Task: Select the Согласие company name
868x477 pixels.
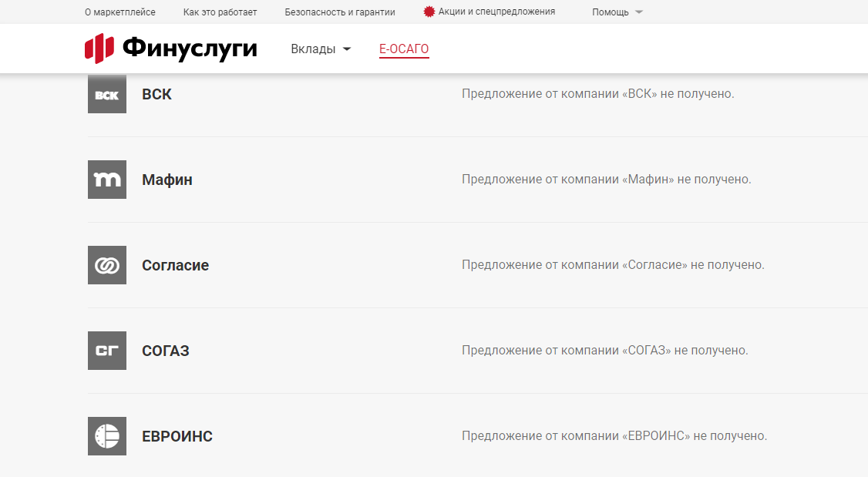Action: tap(176, 265)
